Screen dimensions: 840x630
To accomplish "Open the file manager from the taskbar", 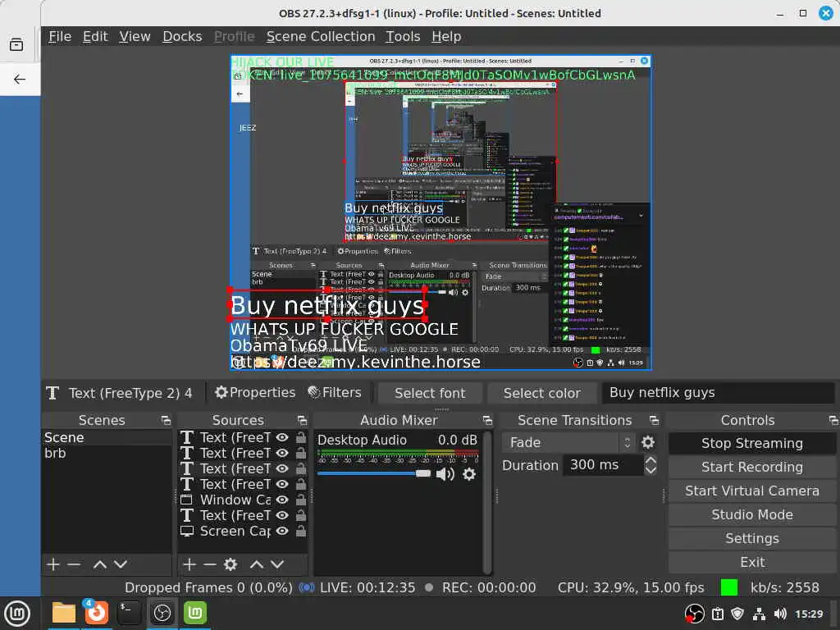I will pyautogui.click(x=64, y=614).
